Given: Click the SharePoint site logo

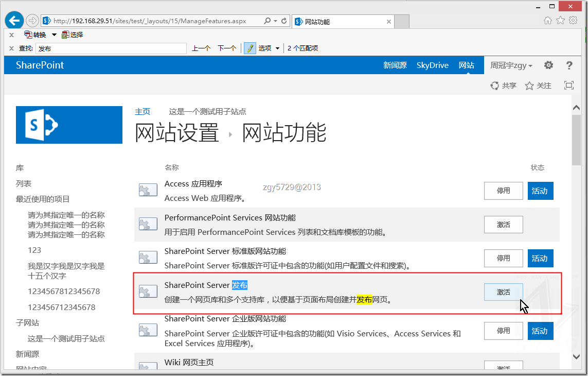Looking at the screenshot, I should click(x=69, y=125).
